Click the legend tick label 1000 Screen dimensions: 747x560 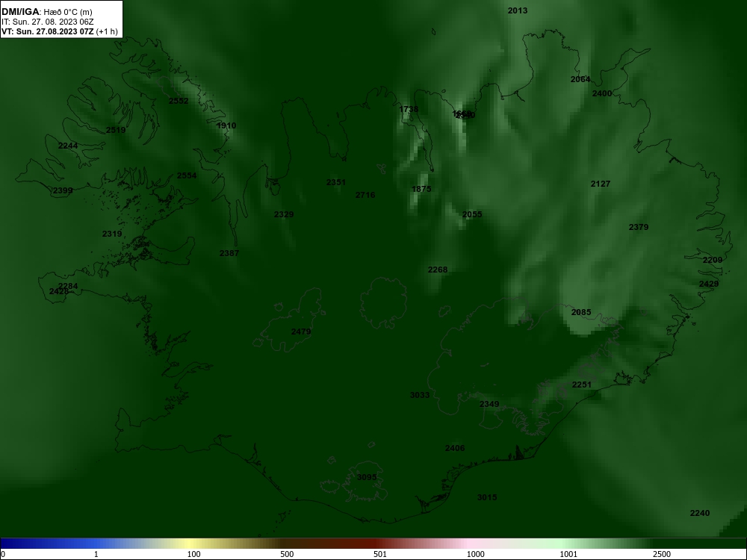click(x=475, y=554)
